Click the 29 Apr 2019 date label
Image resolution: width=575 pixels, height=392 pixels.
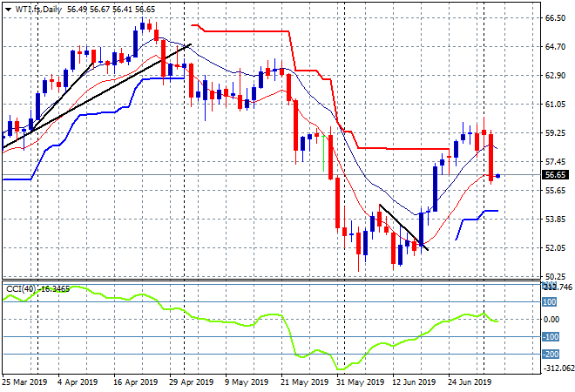click(x=191, y=382)
